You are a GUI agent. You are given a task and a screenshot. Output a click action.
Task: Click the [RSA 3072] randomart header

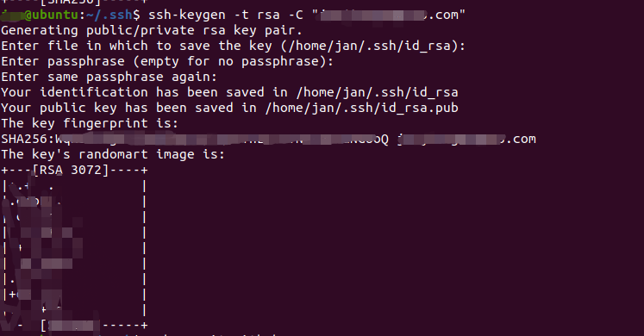point(71,170)
